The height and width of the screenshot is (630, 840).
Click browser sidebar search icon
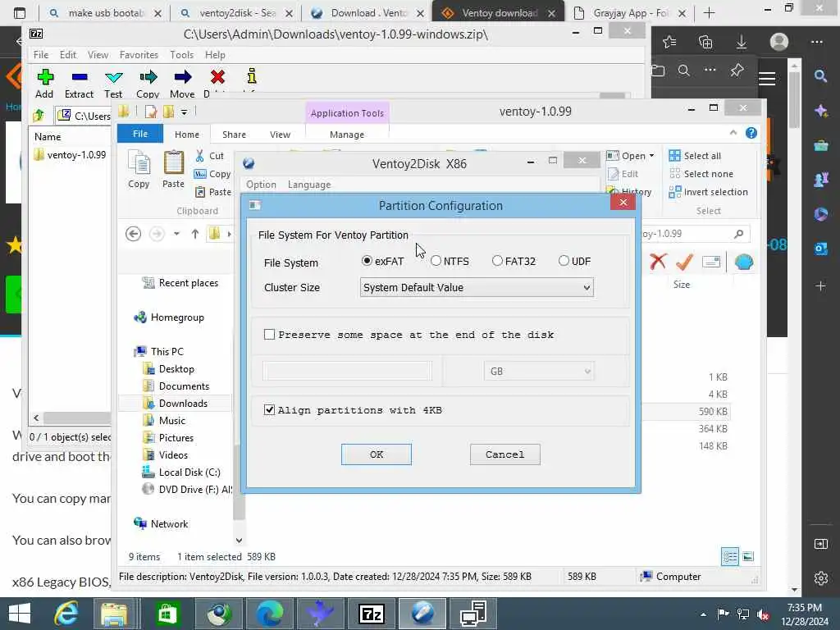[820, 76]
